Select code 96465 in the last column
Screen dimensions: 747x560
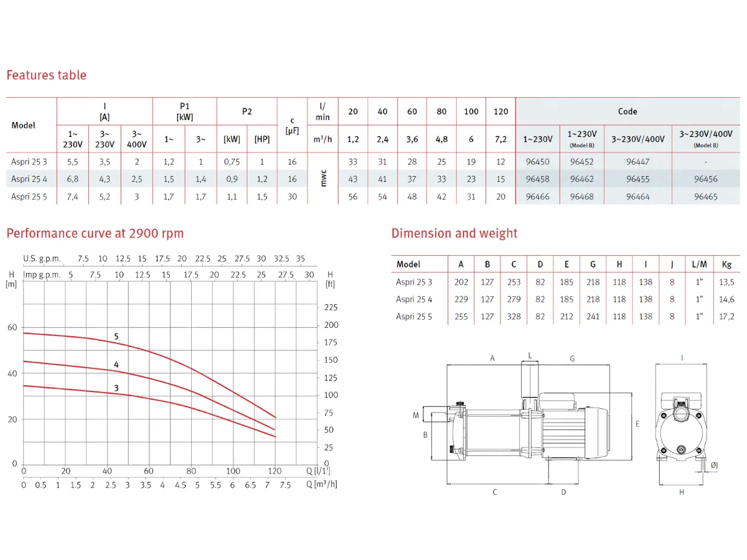706,197
